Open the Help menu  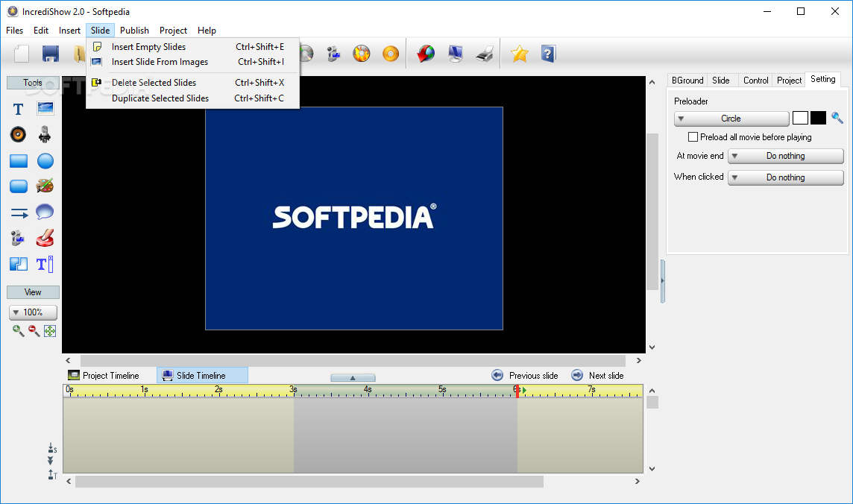click(x=207, y=31)
